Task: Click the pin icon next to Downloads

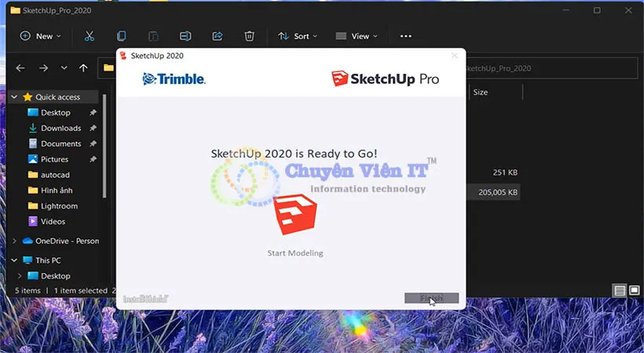Action: pyautogui.click(x=93, y=128)
